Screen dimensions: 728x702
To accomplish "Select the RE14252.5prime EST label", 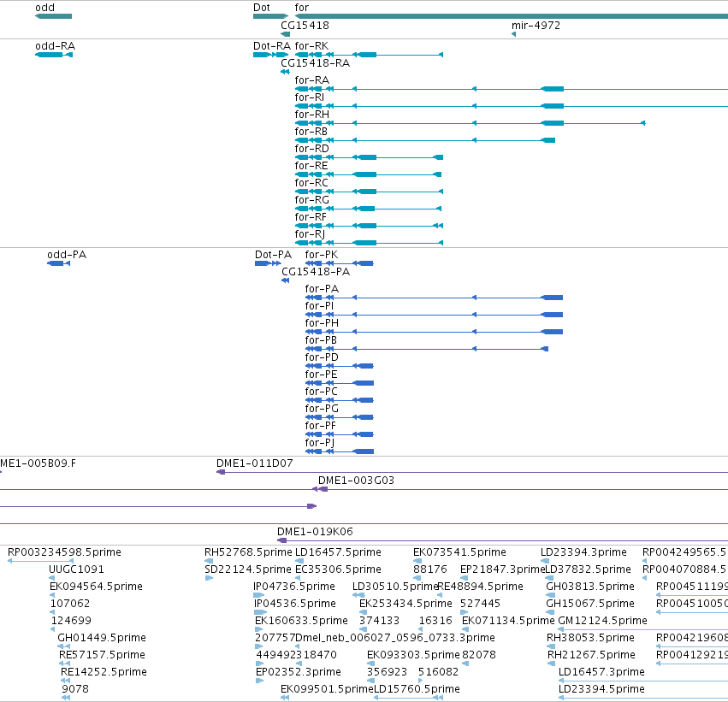I will (x=104, y=672).
